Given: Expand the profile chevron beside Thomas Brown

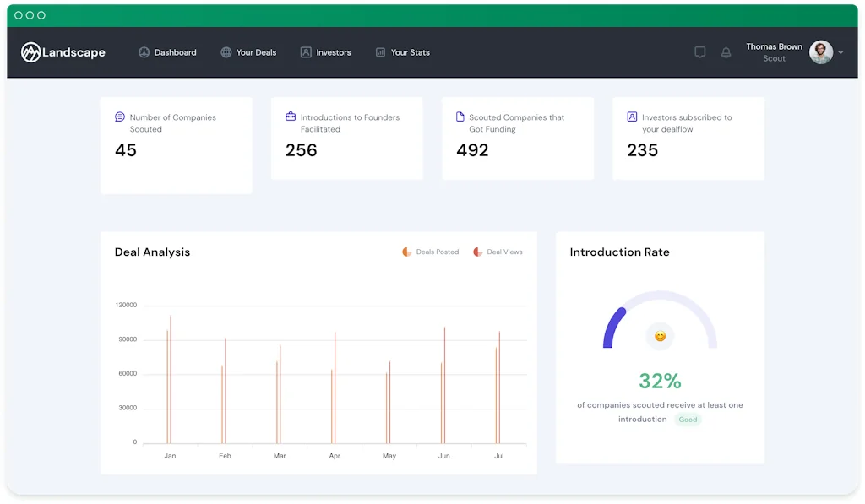Looking at the screenshot, I should (x=840, y=51).
